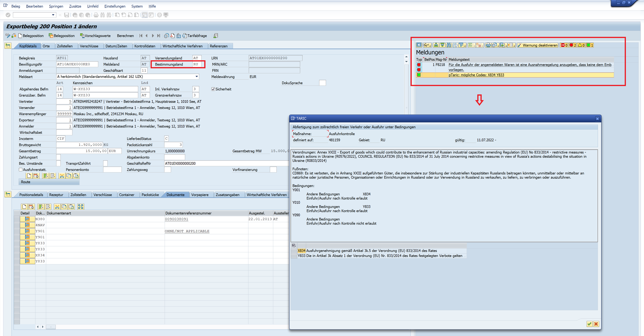Screen dimensions: 644x336
Task: Click the sort ascending icon in Meldungen toolbar
Action: tap(436, 45)
